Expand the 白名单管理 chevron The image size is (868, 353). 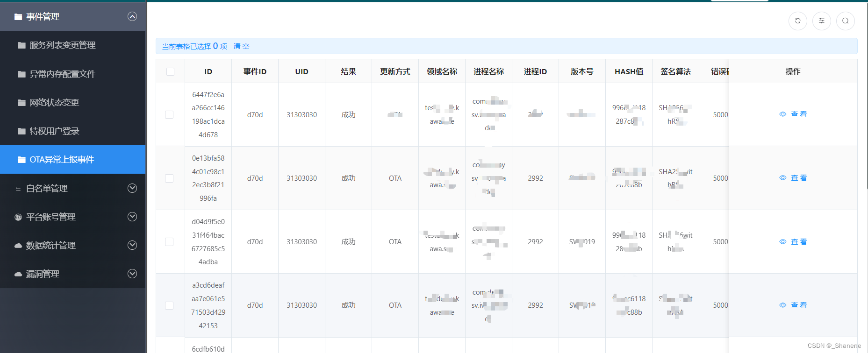click(132, 188)
